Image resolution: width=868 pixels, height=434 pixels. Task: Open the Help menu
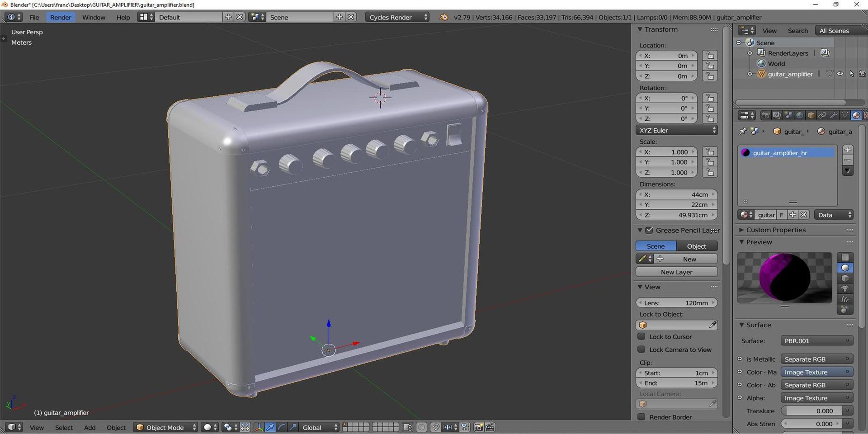tap(123, 17)
